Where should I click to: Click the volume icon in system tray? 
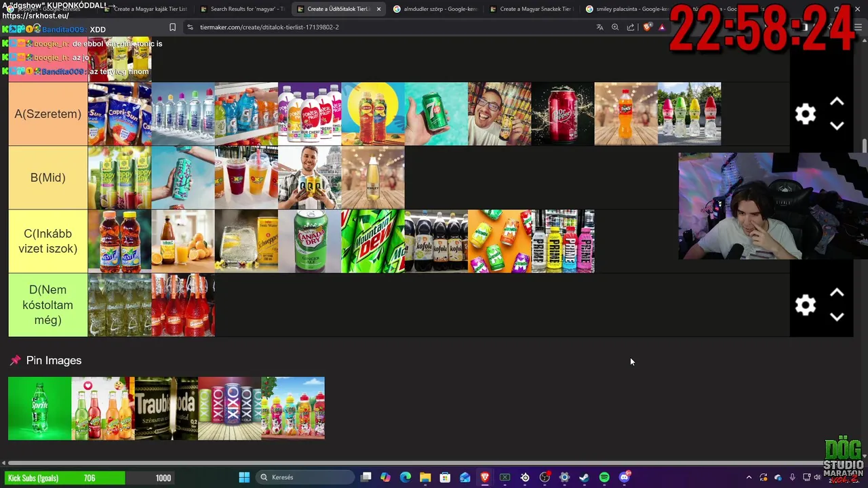[x=817, y=477]
